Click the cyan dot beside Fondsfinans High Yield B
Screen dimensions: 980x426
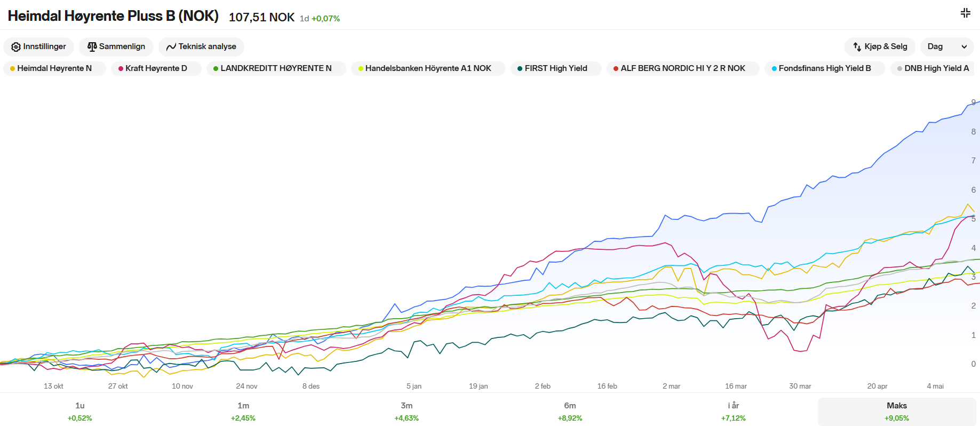click(x=774, y=69)
